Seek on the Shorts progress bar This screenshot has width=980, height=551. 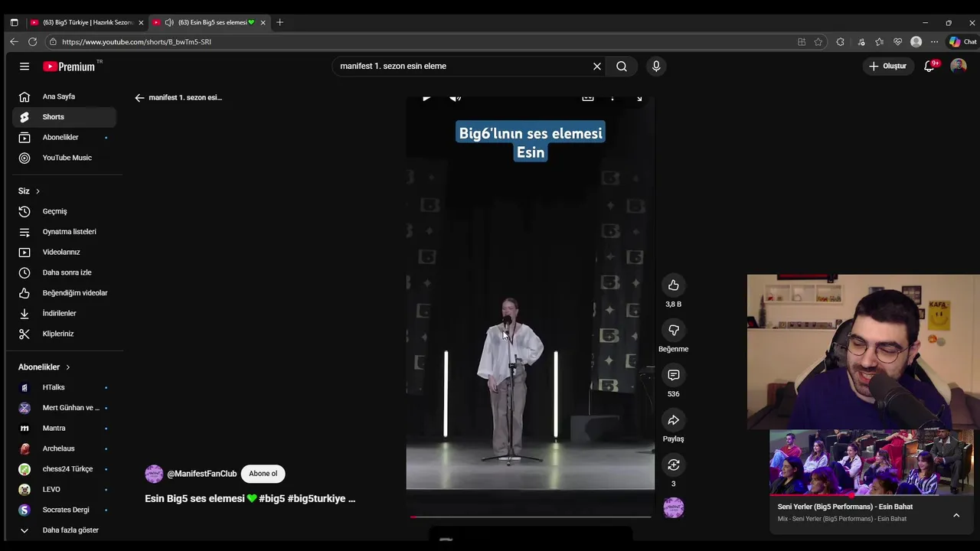(531, 517)
